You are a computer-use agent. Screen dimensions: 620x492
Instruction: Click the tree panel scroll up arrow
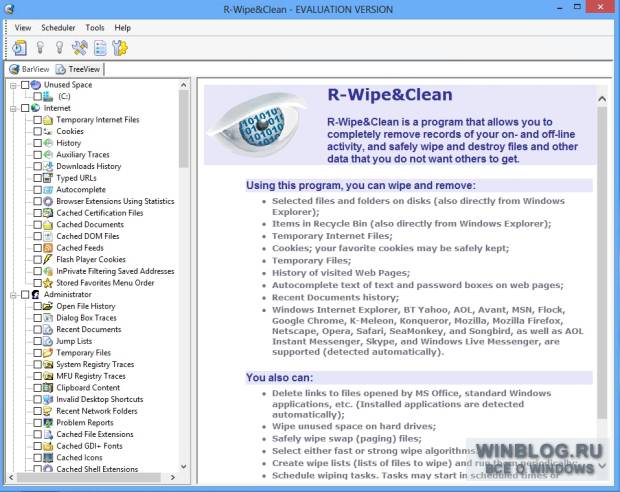coord(183,85)
